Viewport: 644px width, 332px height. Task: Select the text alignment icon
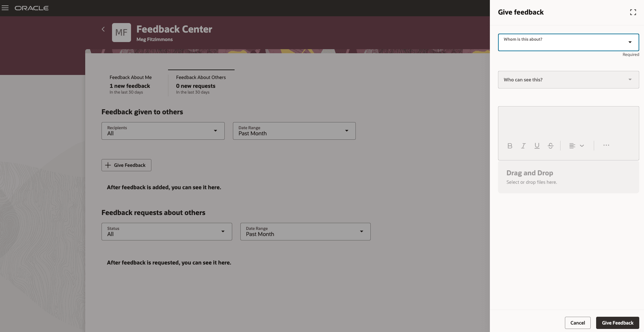coord(572,145)
